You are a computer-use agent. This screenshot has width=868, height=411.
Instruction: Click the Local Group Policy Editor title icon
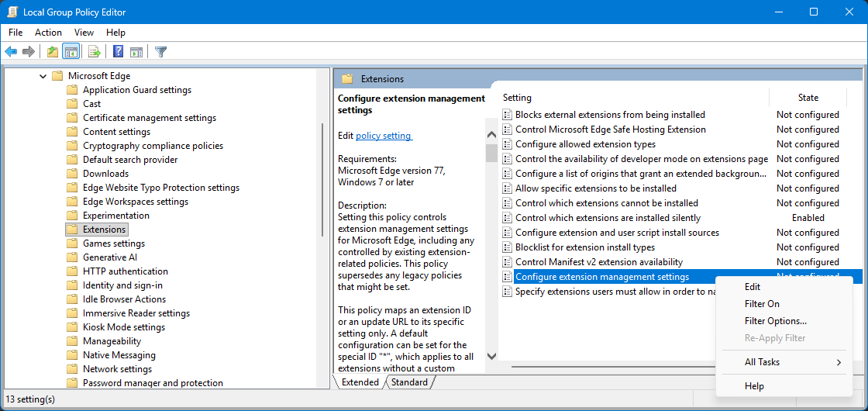tap(12, 12)
